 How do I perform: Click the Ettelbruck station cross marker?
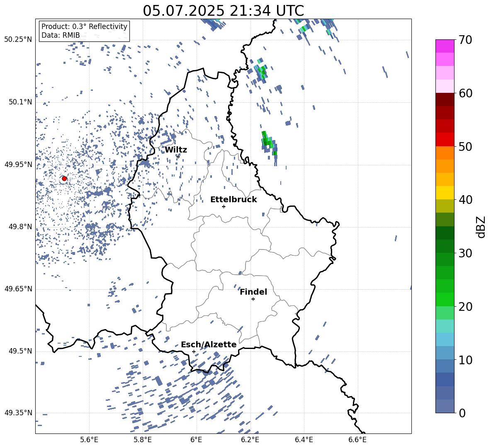(224, 206)
